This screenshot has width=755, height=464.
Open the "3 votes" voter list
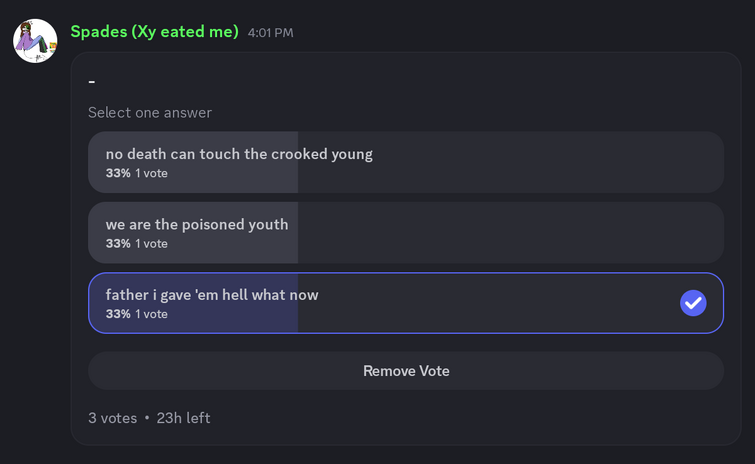113,418
